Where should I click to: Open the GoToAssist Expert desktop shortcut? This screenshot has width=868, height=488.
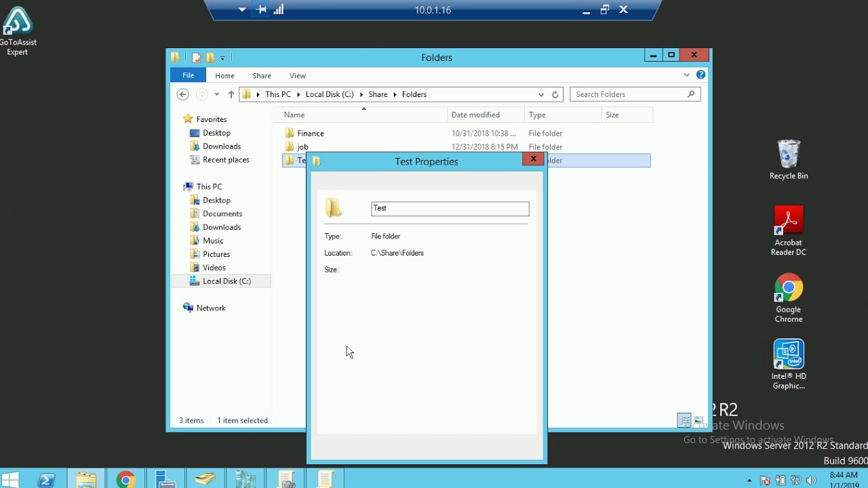[18, 31]
